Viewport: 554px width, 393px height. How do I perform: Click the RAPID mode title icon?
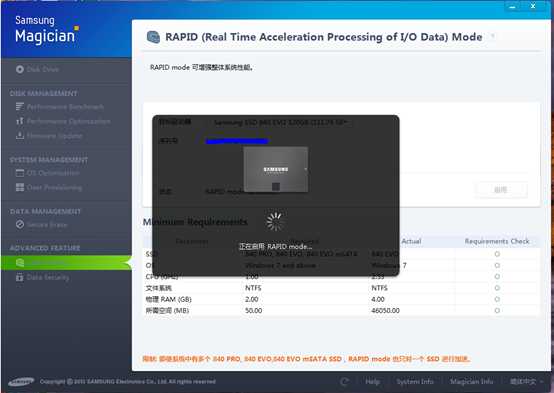click(x=153, y=37)
